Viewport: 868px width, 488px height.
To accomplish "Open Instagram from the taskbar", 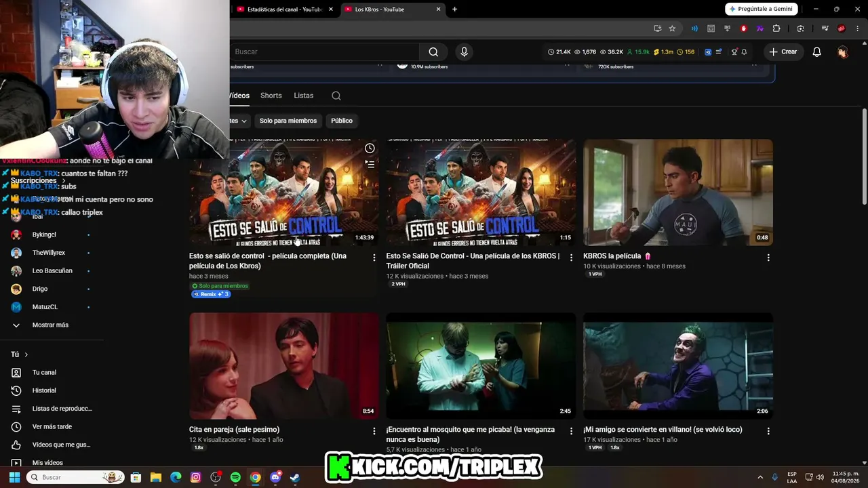I will [196, 477].
